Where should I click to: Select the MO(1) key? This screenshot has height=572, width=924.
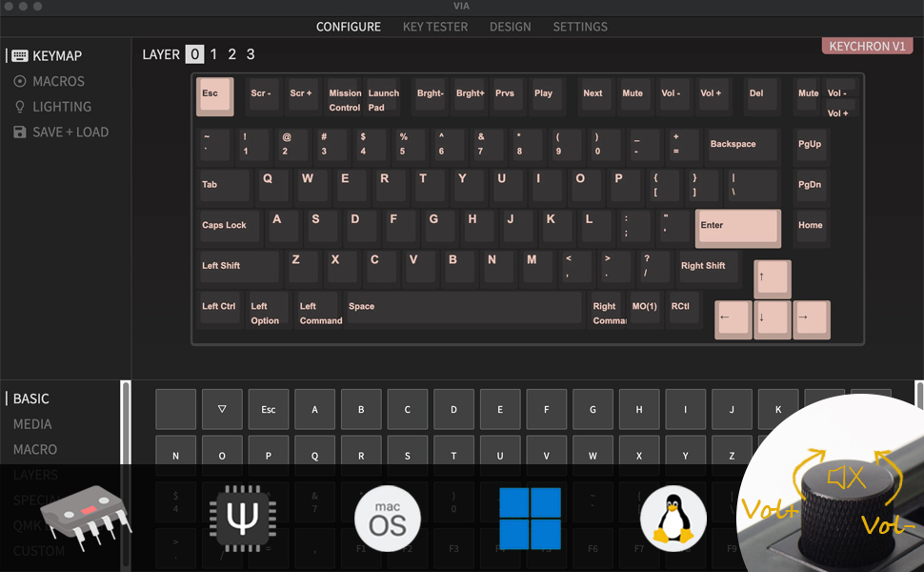point(646,308)
